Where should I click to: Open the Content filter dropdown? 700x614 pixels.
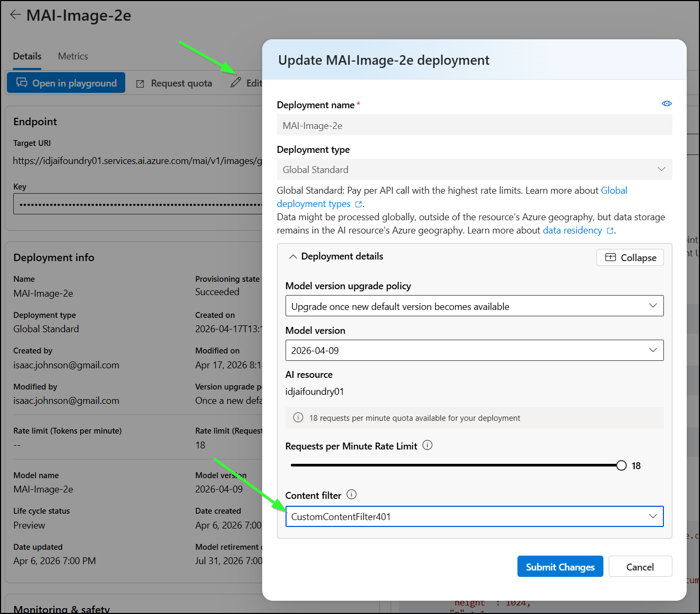474,516
